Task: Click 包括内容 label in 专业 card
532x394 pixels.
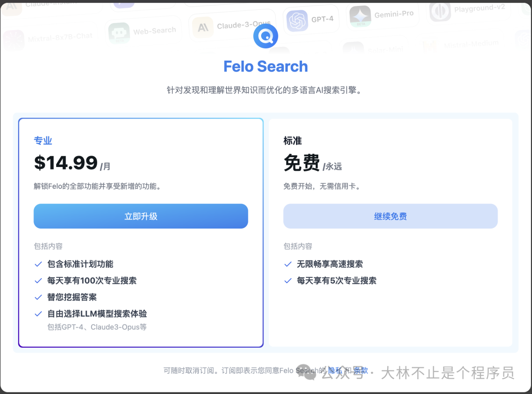Action: pos(48,246)
